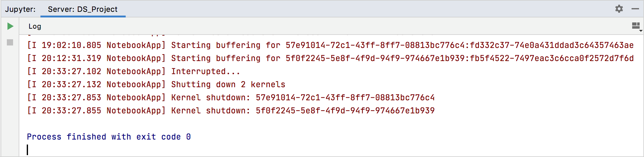This screenshot has width=644, height=157.
Task: Click the 20:33:27.855 timestamp in log
Action: 71,111
